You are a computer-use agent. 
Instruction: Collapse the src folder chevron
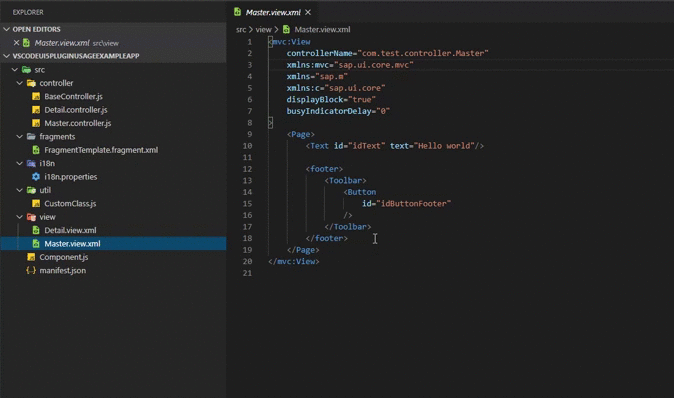coord(15,70)
